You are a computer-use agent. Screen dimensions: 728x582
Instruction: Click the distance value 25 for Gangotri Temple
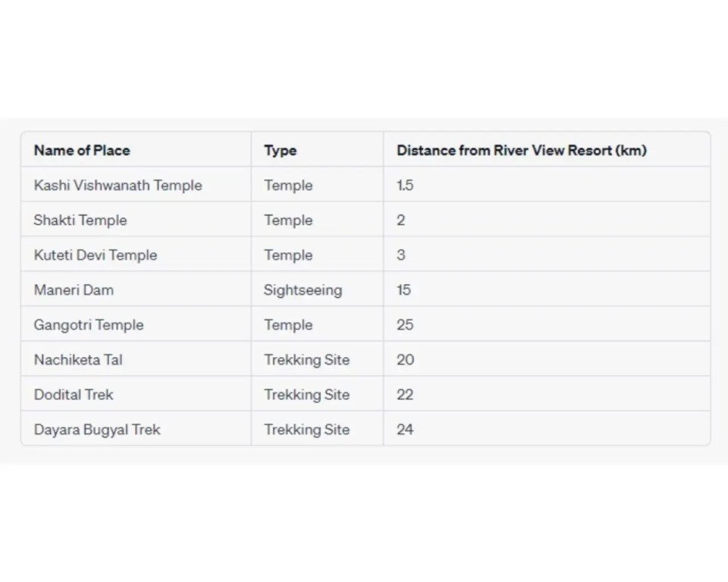pyautogui.click(x=405, y=324)
